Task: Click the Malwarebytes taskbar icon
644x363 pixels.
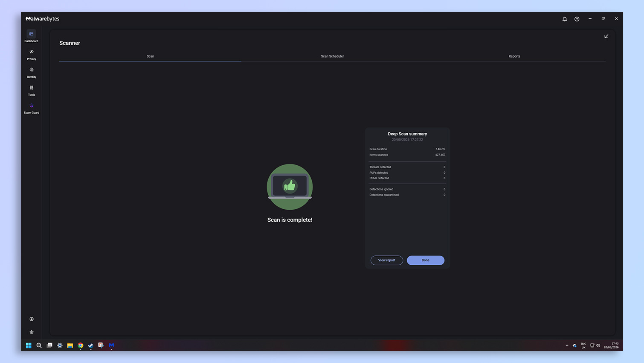Action: tap(111, 345)
